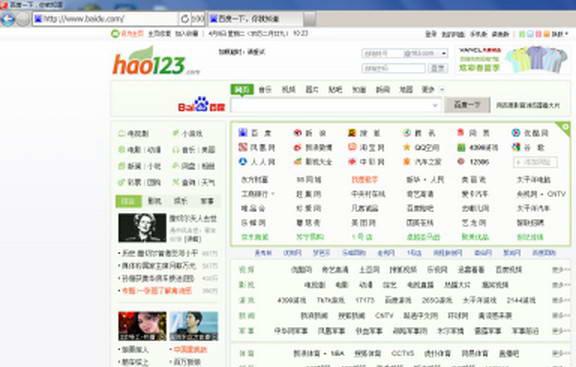Select the 音乐 search tab
This screenshot has height=367, width=576.
pos(265,90)
